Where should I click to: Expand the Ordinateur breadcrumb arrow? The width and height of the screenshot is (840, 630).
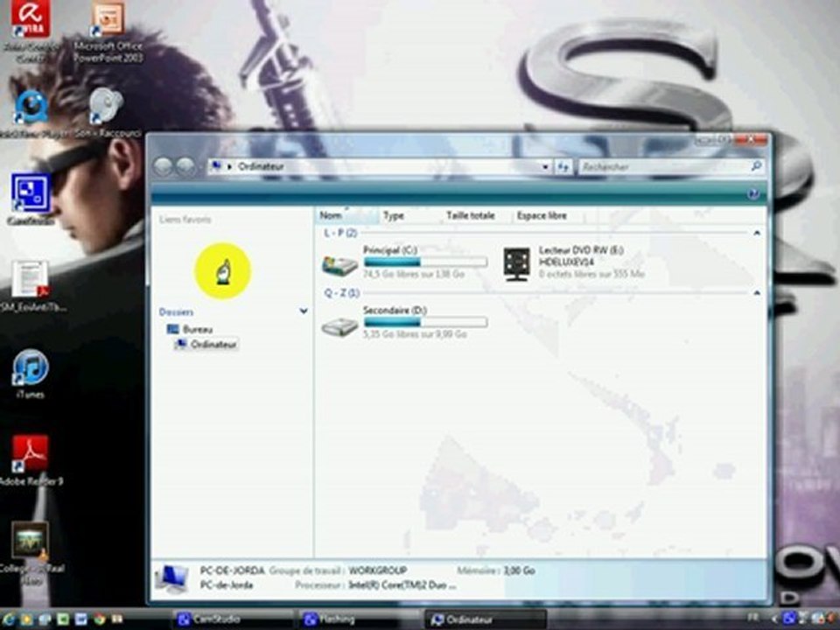230,166
